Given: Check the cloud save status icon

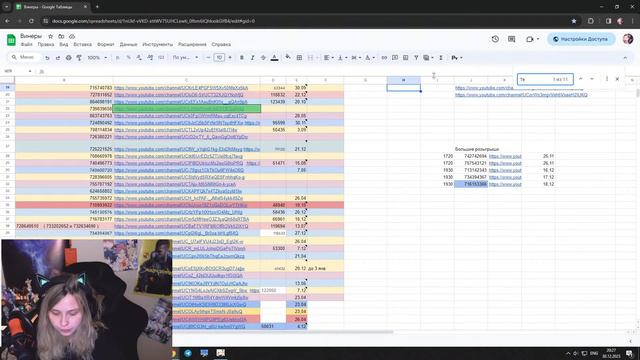Looking at the screenshot, I should [72, 36].
